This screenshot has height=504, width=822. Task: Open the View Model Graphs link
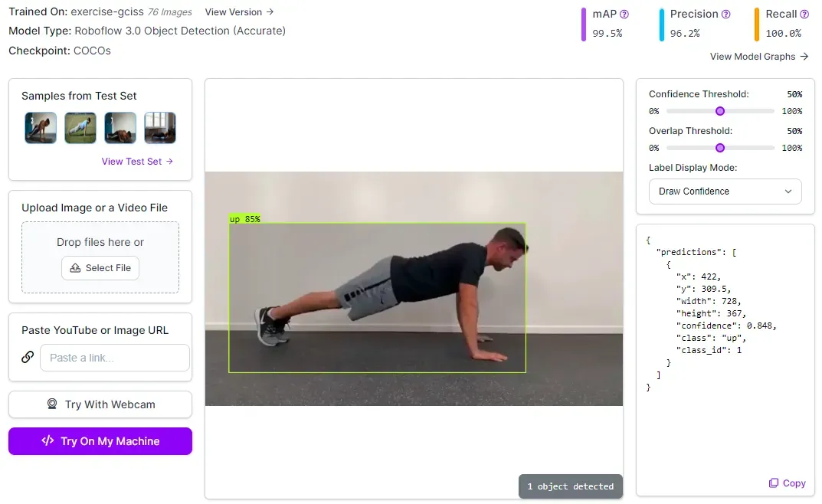click(759, 57)
